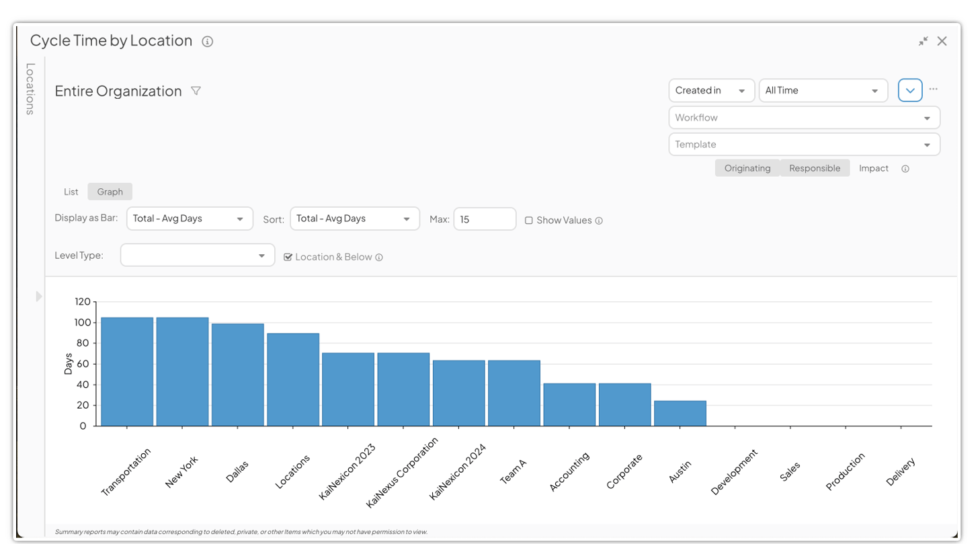980x544 pixels.
Task: Edit the Max value input field
Action: coord(485,219)
